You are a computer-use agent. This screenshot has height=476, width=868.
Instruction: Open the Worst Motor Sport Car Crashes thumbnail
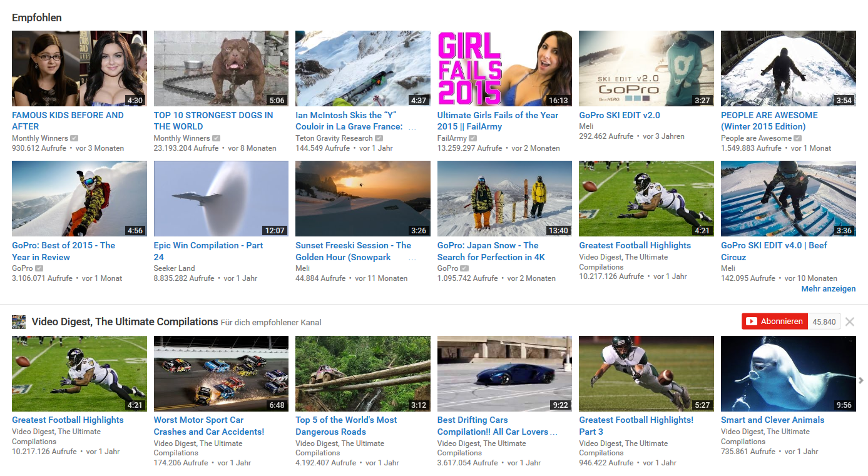click(222, 373)
